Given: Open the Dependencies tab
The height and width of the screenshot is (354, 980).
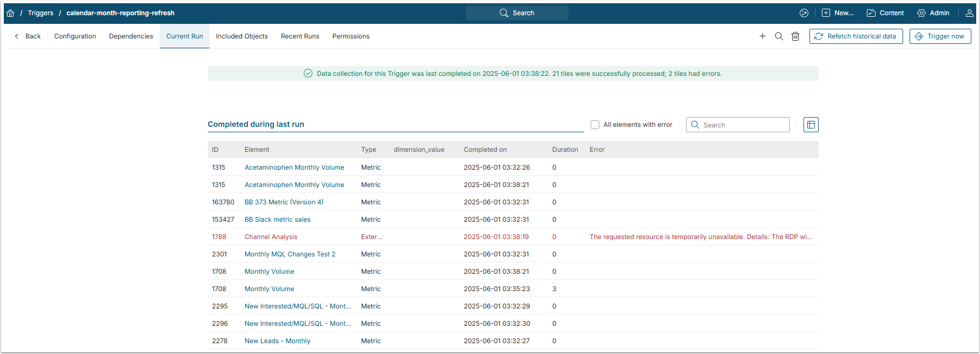Looking at the screenshot, I should 131,36.
